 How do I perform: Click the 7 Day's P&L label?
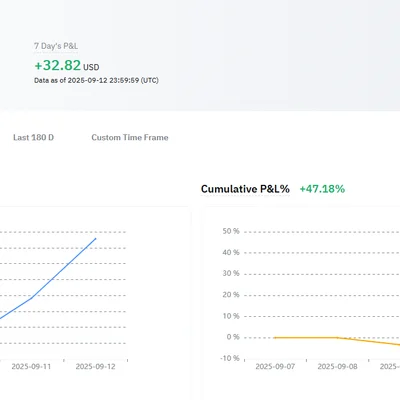point(56,46)
